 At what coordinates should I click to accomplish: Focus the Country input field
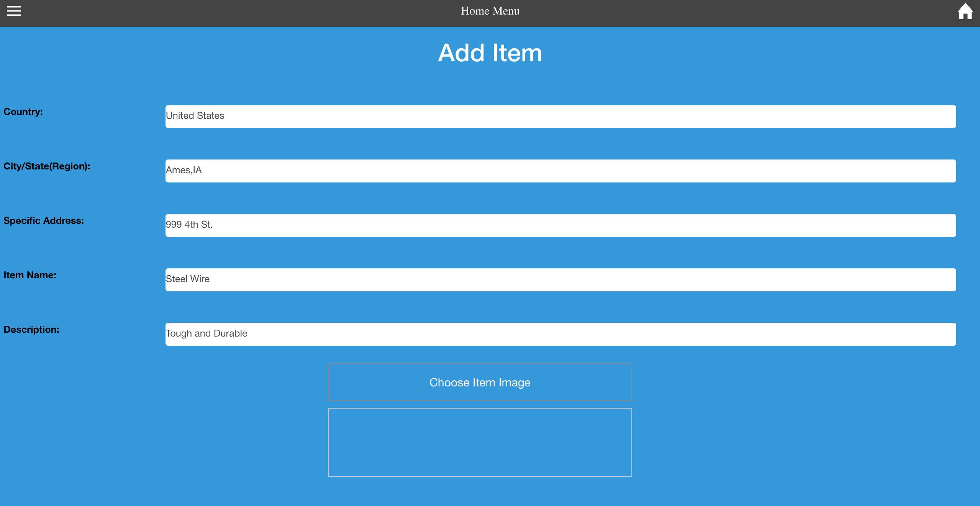tap(560, 116)
